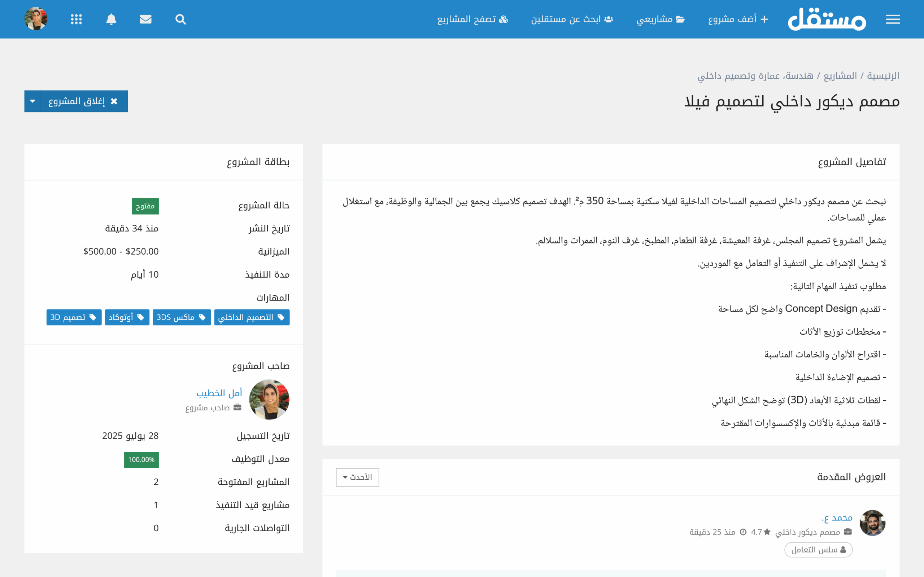Open the notifications bell icon
Viewport: 924px width, 577px height.
(x=111, y=19)
